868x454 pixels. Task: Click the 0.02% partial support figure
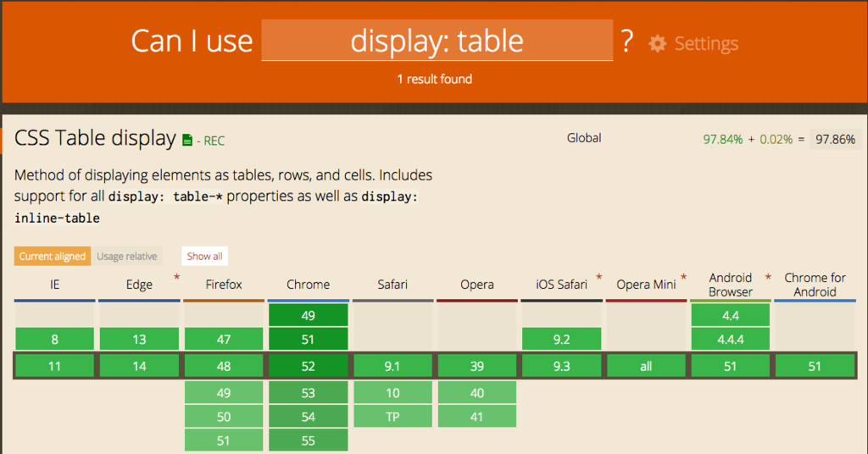point(776,140)
